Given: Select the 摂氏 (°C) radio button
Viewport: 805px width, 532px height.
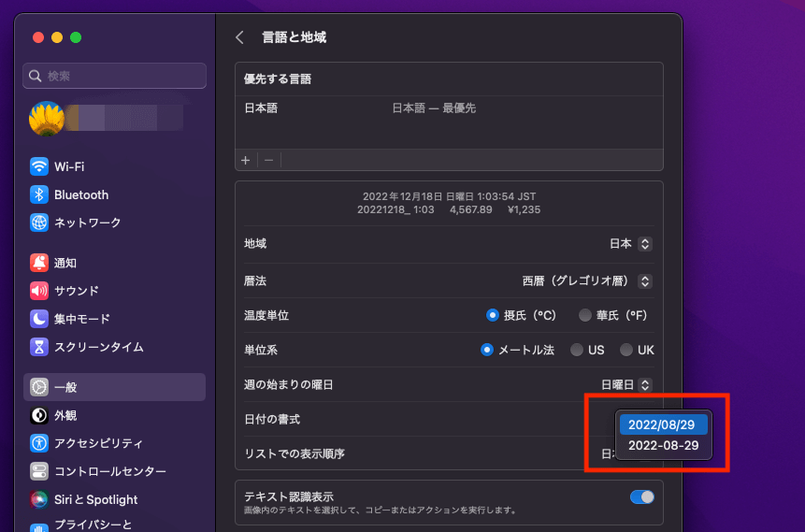Looking at the screenshot, I should tap(493, 315).
